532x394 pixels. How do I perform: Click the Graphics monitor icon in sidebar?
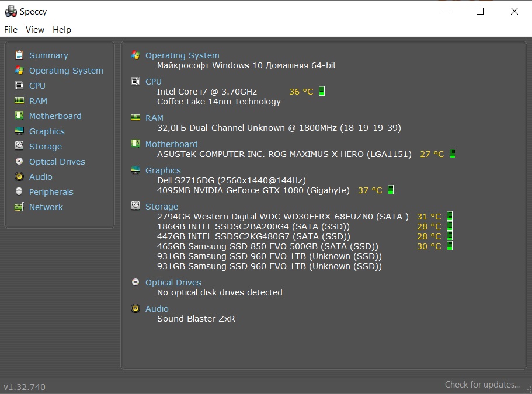19,131
